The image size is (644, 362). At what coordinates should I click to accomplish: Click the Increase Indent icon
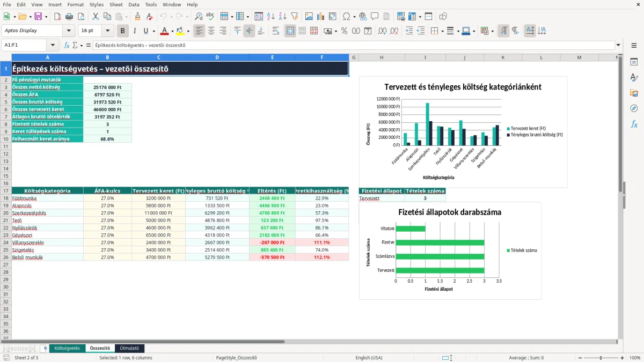click(409, 31)
